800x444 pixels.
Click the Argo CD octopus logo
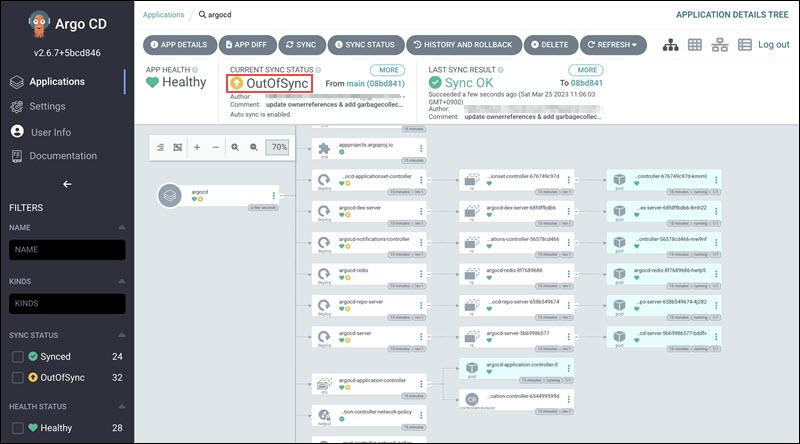tap(39, 23)
